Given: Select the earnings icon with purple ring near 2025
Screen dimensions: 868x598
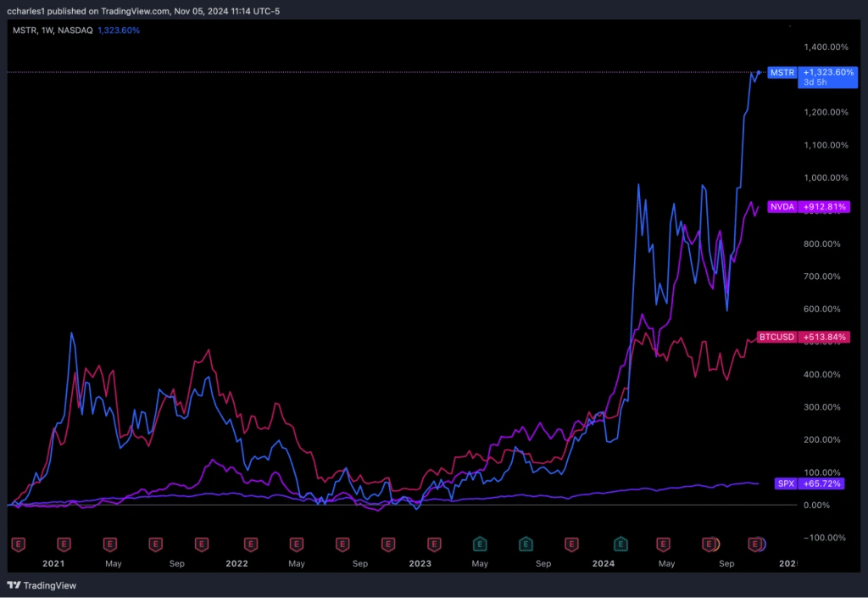Looking at the screenshot, I should (754, 545).
